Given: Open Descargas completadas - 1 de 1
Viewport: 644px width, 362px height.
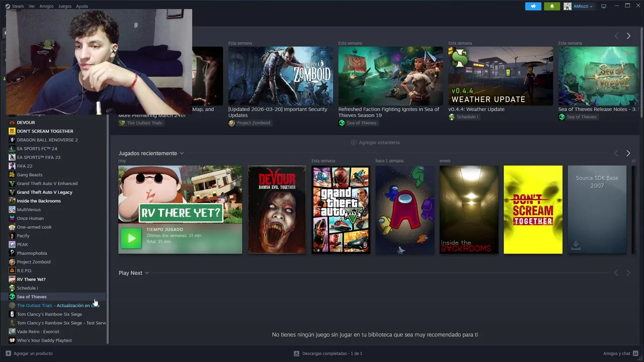Looking at the screenshot, I should pyautogui.click(x=328, y=353).
